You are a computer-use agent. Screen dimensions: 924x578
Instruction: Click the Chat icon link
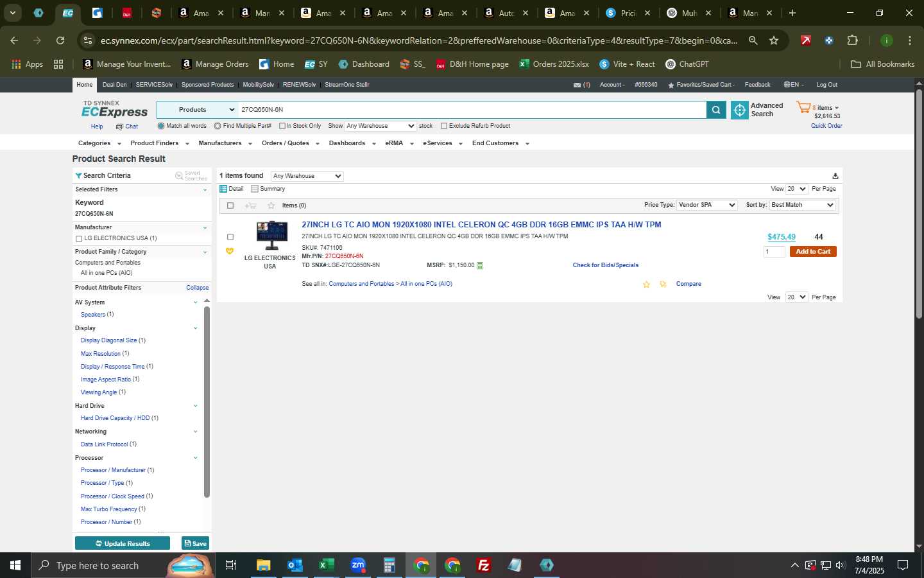(127, 127)
